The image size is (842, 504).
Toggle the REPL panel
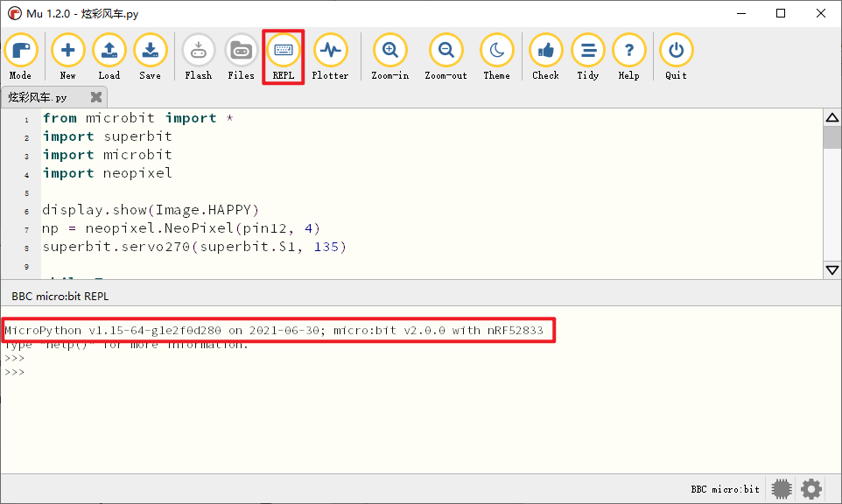coord(284,56)
